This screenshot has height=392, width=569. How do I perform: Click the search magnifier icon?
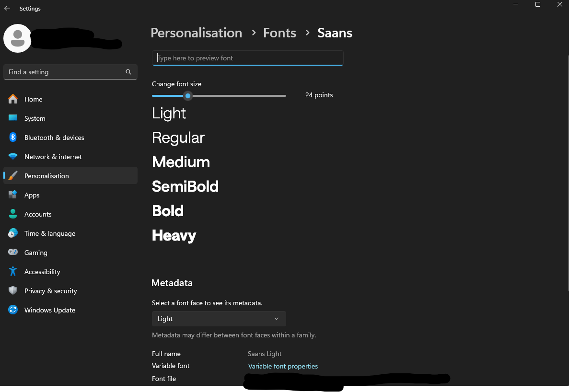pyautogui.click(x=128, y=72)
